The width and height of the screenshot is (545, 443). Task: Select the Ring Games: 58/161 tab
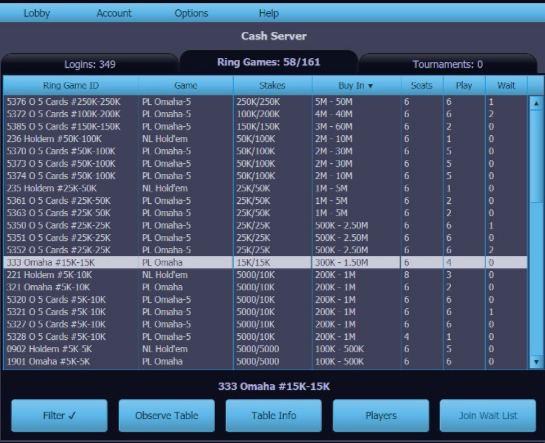pos(268,62)
